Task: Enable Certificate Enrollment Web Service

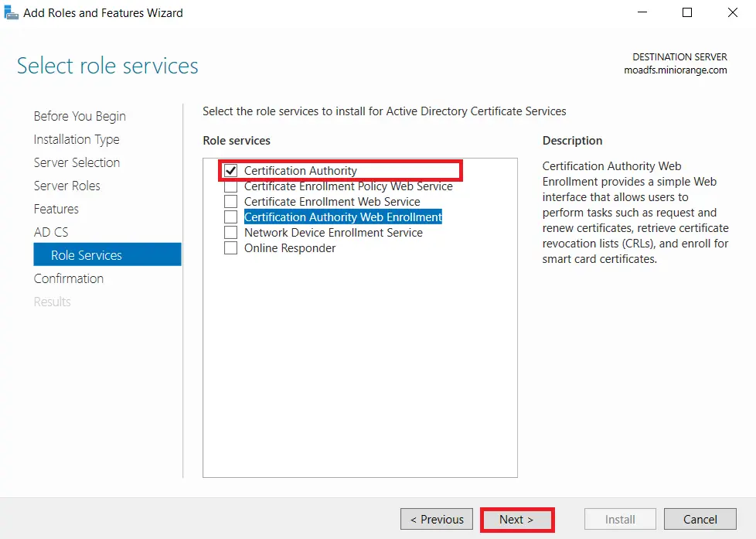Action: (x=230, y=202)
